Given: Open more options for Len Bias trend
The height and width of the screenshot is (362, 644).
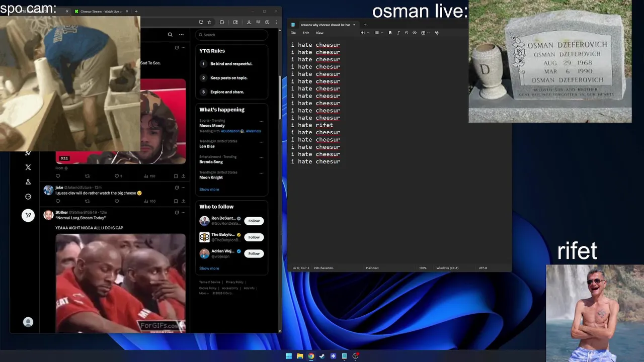Looking at the screenshot, I should (261, 142).
